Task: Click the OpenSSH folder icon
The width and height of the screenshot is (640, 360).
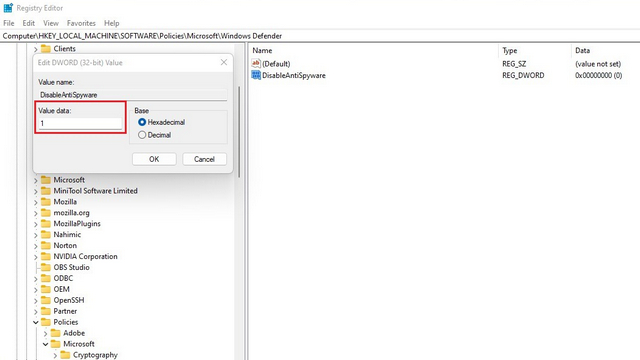Action: click(x=46, y=300)
